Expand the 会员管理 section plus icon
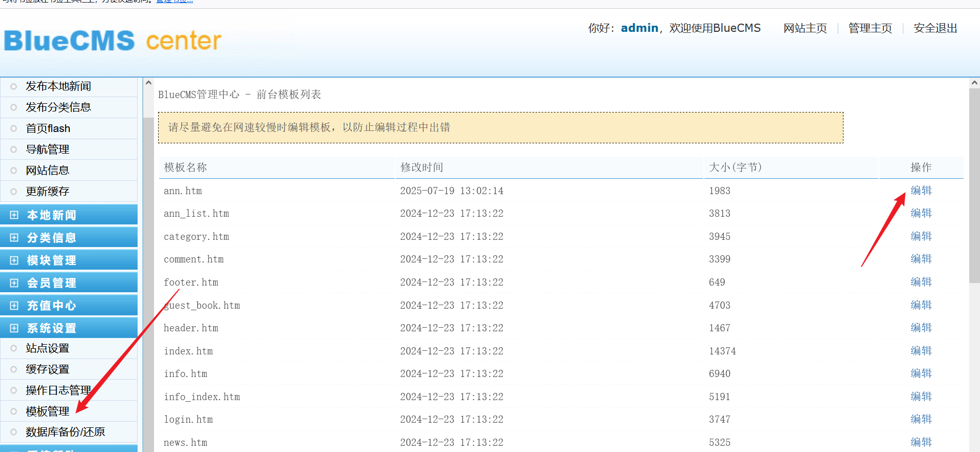This screenshot has height=452, width=980. tap(14, 283)
